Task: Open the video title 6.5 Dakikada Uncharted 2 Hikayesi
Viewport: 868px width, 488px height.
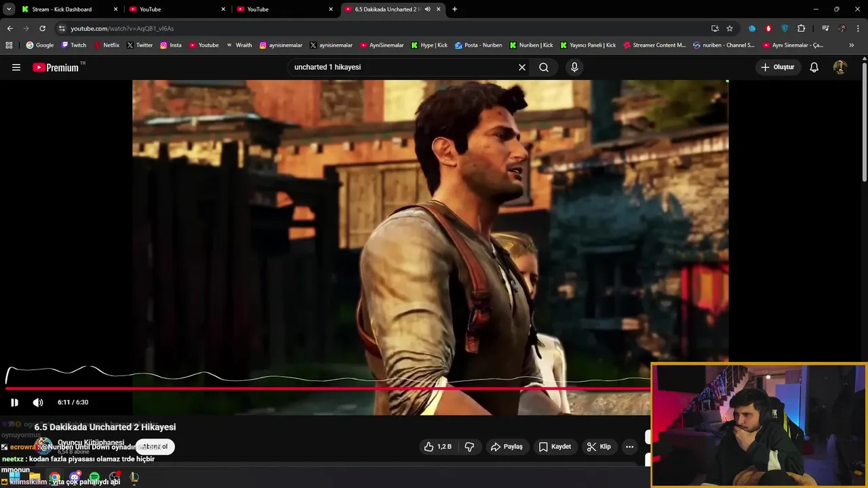Action: coord(105,427)
